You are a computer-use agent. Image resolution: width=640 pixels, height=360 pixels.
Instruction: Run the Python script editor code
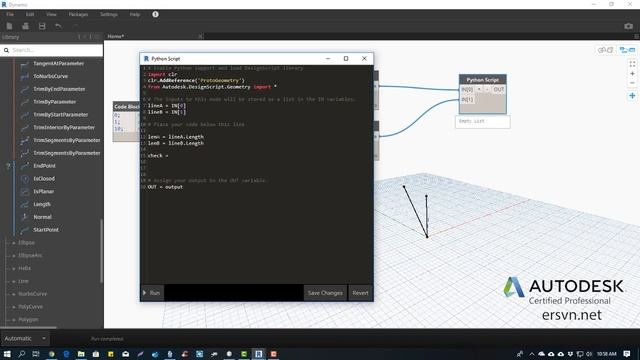pyautogui.click(x=152, y=293)
